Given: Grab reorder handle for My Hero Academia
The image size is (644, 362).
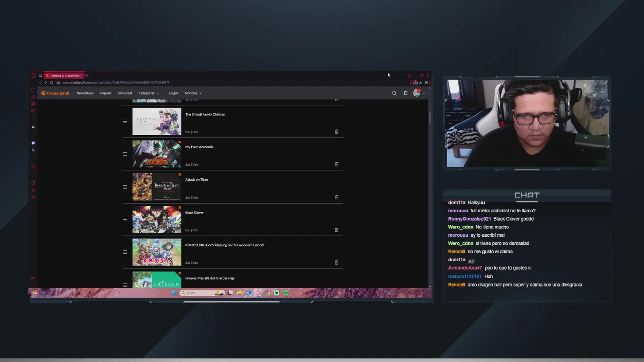Looking at the screenshot, I should [125, 154].
